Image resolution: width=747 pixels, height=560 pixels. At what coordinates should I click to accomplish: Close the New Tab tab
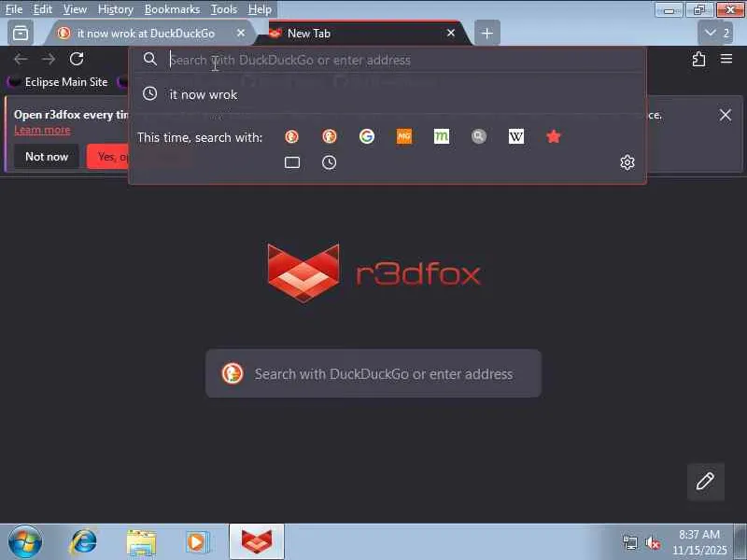(x=451, y=33)
